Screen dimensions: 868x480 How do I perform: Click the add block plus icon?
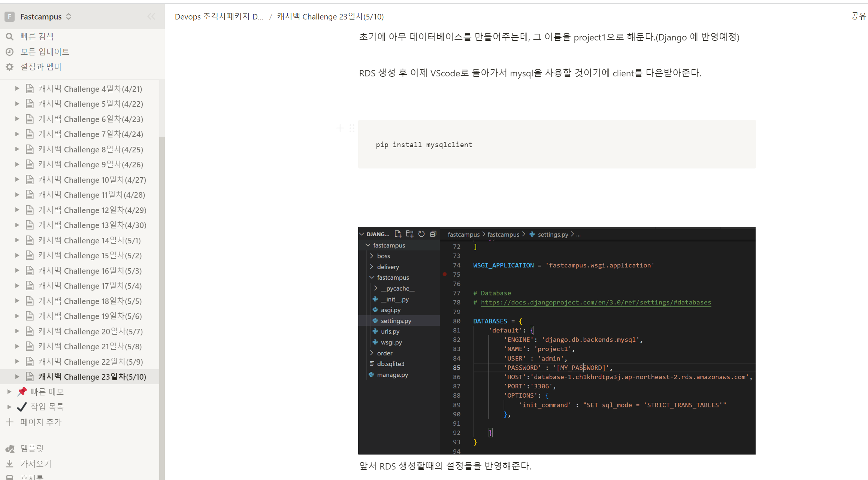pyautogui.click(x=340, y=128)
